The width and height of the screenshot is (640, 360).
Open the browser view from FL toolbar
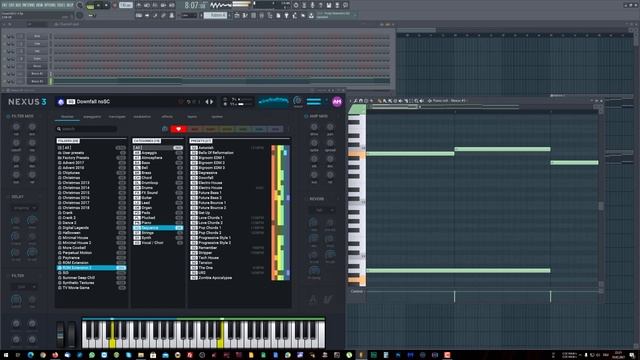pyautogui.click(x=270, y=16)
